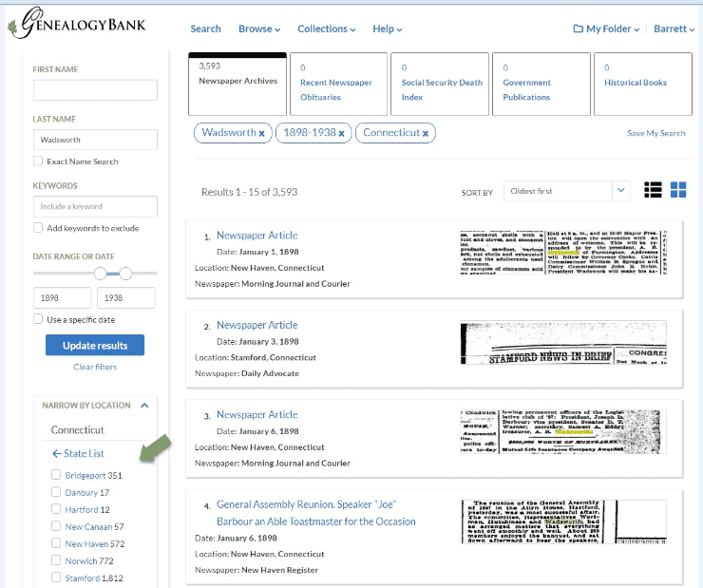The image size is (703, 588).
Task: Open the Sort By Oldest first dropdown
Action: point(567,191)
